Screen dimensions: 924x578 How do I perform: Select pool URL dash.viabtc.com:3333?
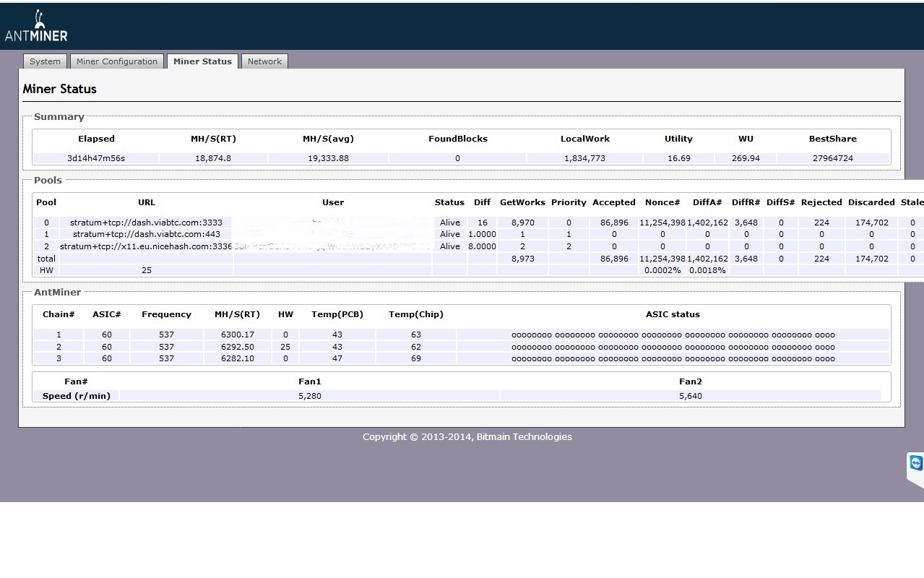146,223
